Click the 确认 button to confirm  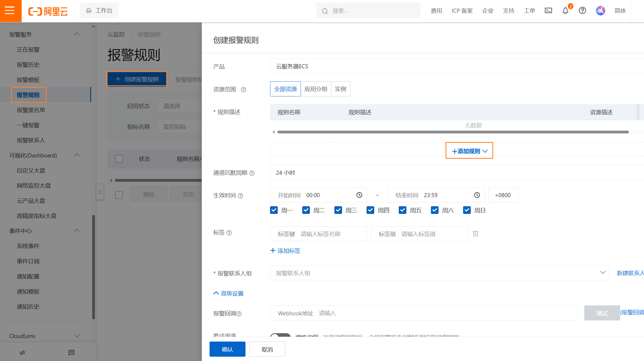227,349
